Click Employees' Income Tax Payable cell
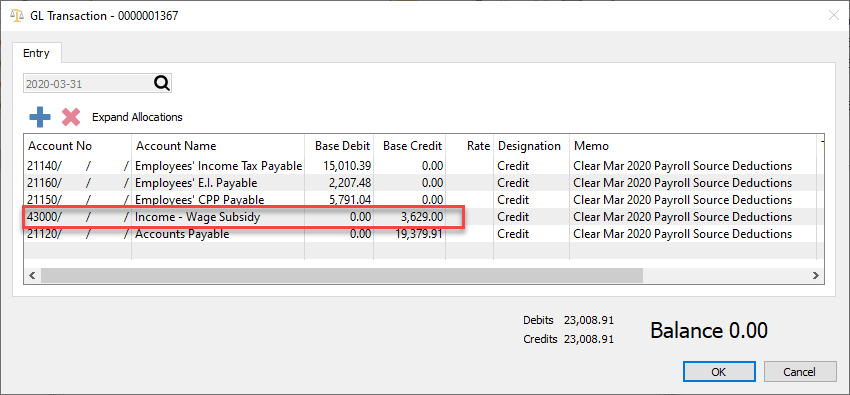 click(x=218, y=166)
